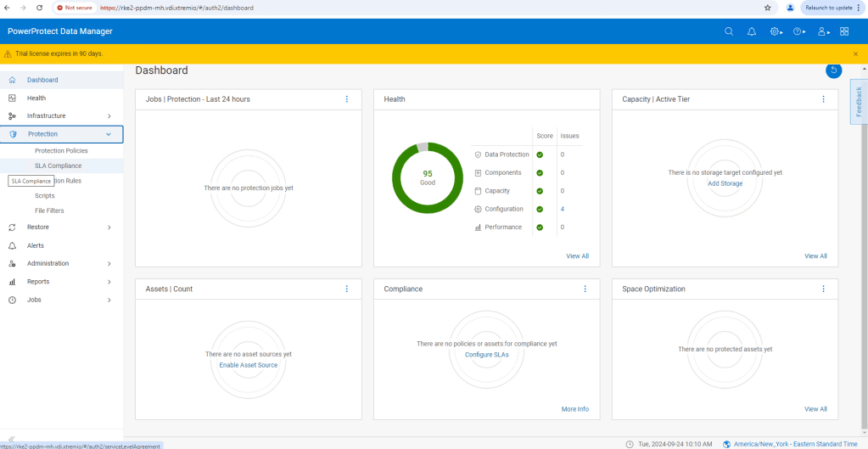Go to Alerts in the sidebar
The image size is (868, 449).
[36, 245]
